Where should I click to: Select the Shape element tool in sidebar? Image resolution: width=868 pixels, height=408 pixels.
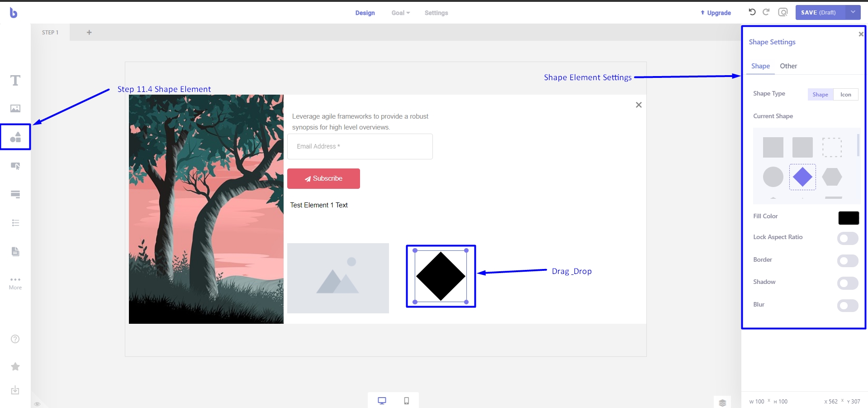[x=15, y=137]
